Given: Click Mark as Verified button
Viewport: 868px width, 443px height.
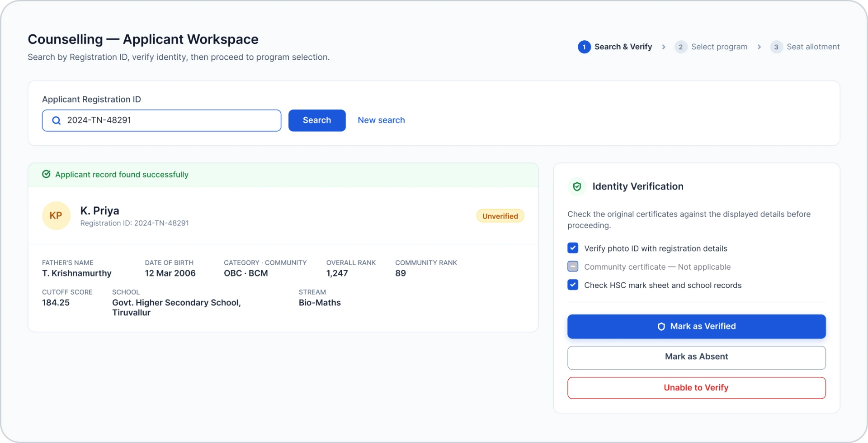Looking at the screenshot, I should click(696, 327).
